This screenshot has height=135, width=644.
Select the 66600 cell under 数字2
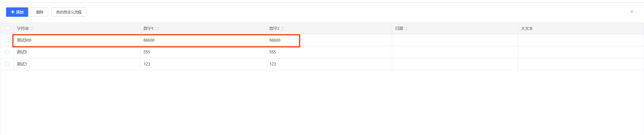(275, 40)
